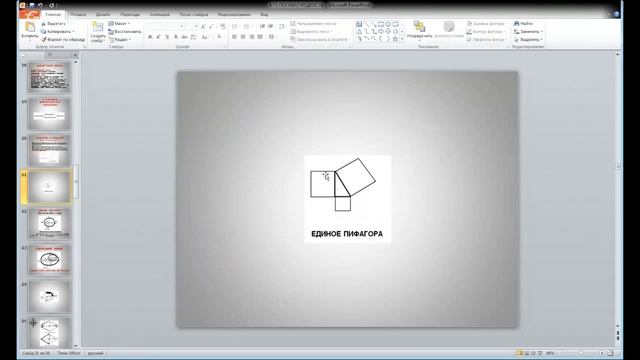Click Вырезать (cut) button
The width and height of the screenshot is (640, 360).
pos(53,24)
